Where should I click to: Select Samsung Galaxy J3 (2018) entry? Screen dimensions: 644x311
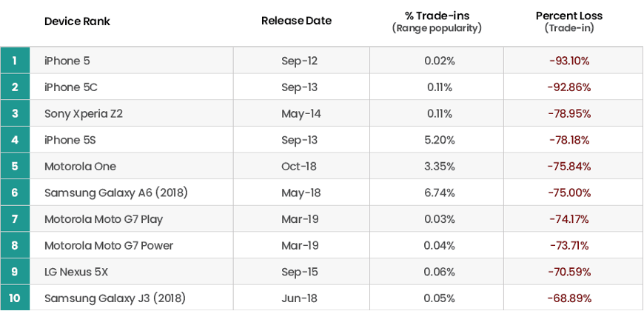tap(114, 298)
